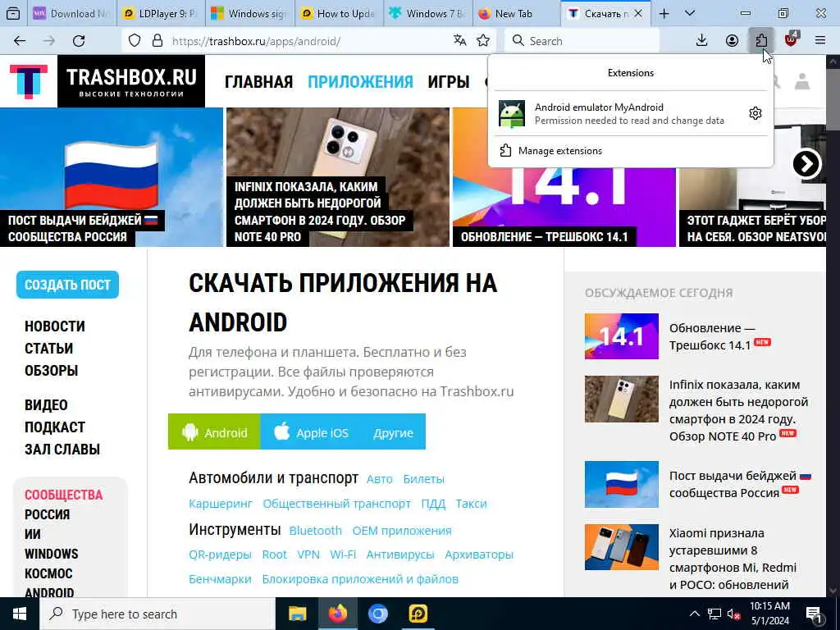
Task: Click the СОЗДАТЬ ПОСТ button
Action: 67,285
